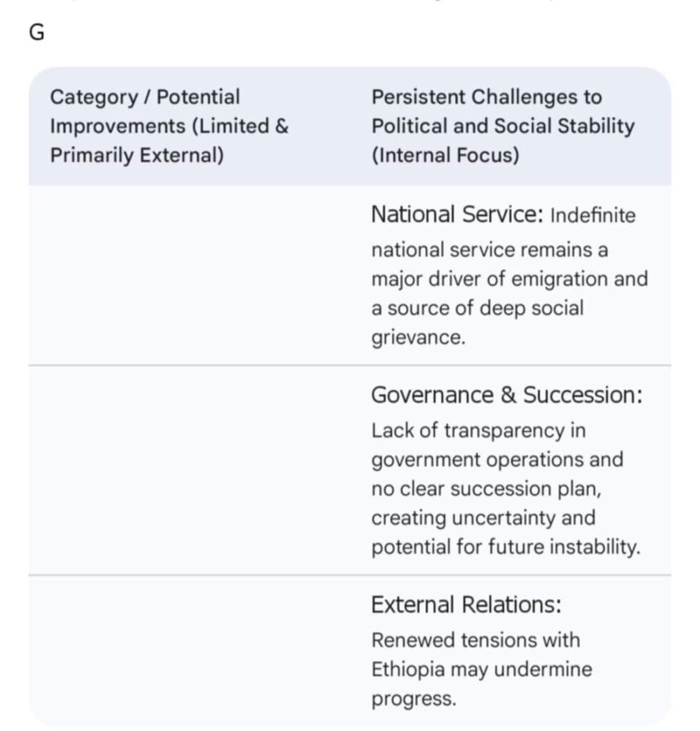
Task: Select the "National Service:" heading
Action: (457, 214)
